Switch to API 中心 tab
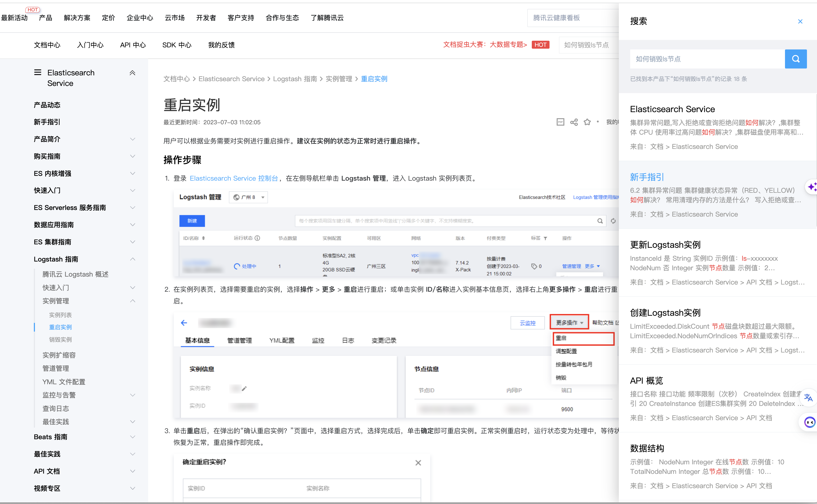The image size is (817, 504). [133, 45]
